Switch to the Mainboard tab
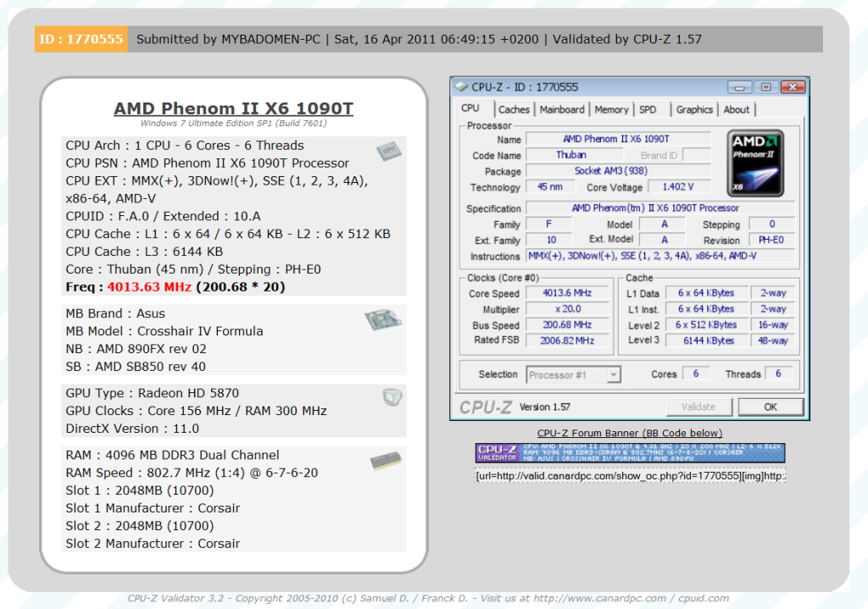Viewport: 868px width, 609px height. tap(562, 109)
